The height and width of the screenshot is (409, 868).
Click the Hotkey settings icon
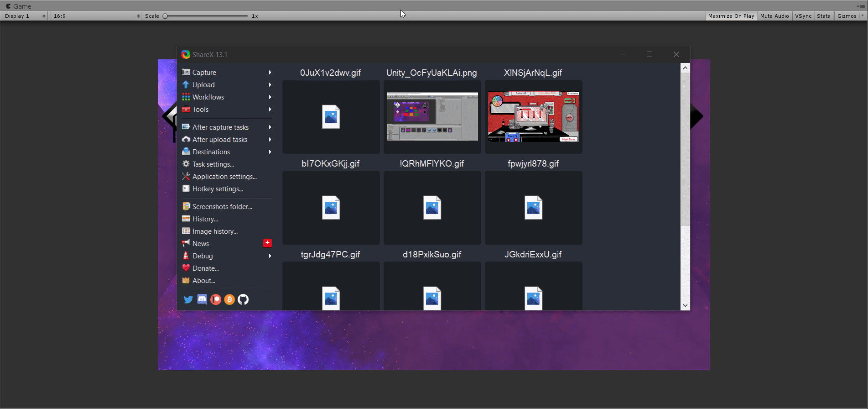click(x=186, y=189)
